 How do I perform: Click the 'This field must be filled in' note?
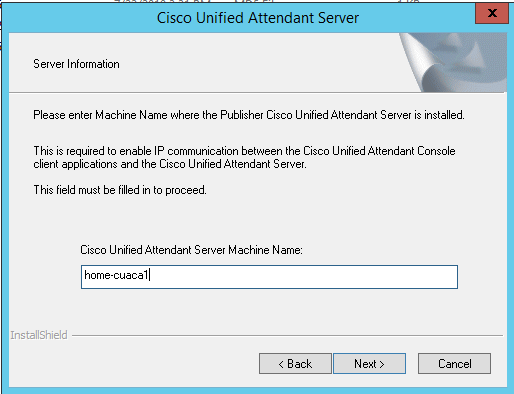(x=120, y=190)
